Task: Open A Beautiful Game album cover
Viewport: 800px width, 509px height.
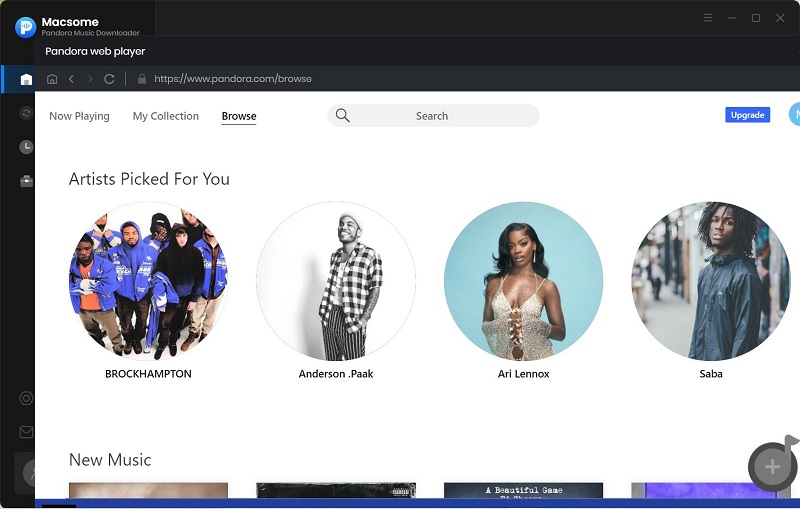Action: point(523,490)
